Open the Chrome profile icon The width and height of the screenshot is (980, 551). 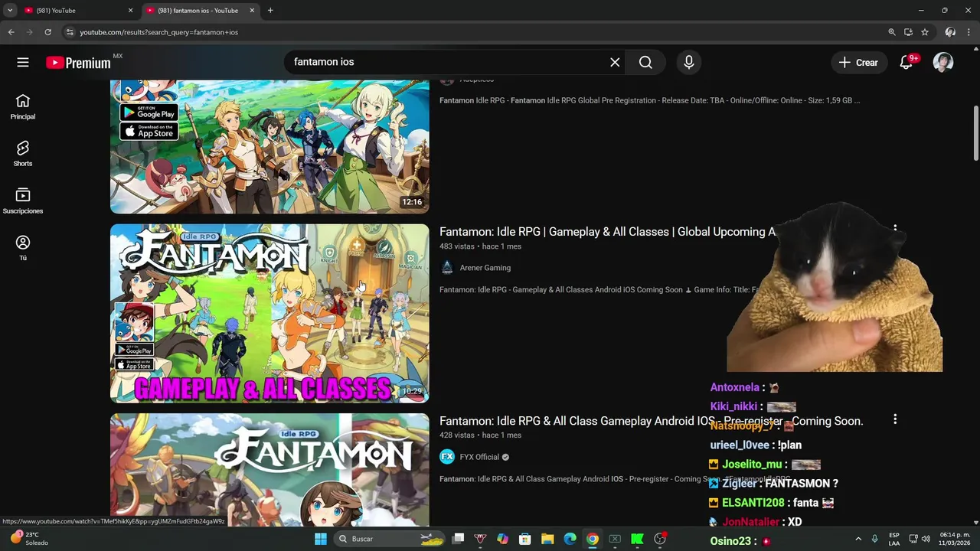pyautogui.click(x=950, y=32)
